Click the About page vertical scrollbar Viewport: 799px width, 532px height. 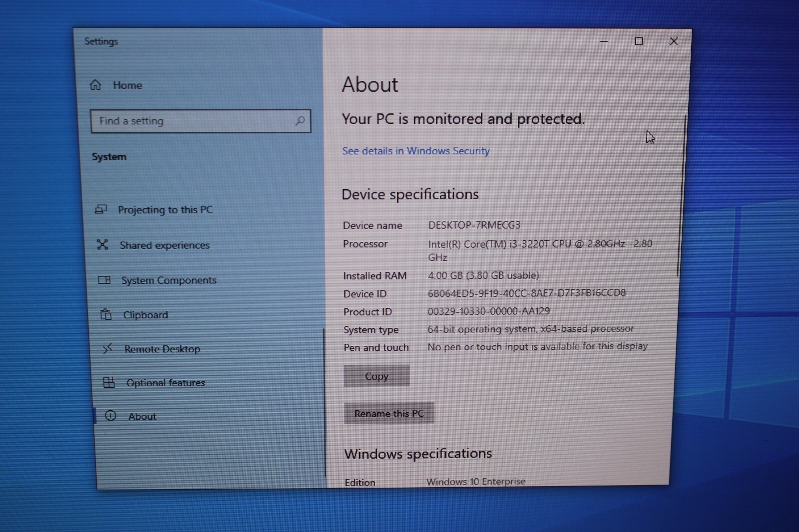click(682, 196)
